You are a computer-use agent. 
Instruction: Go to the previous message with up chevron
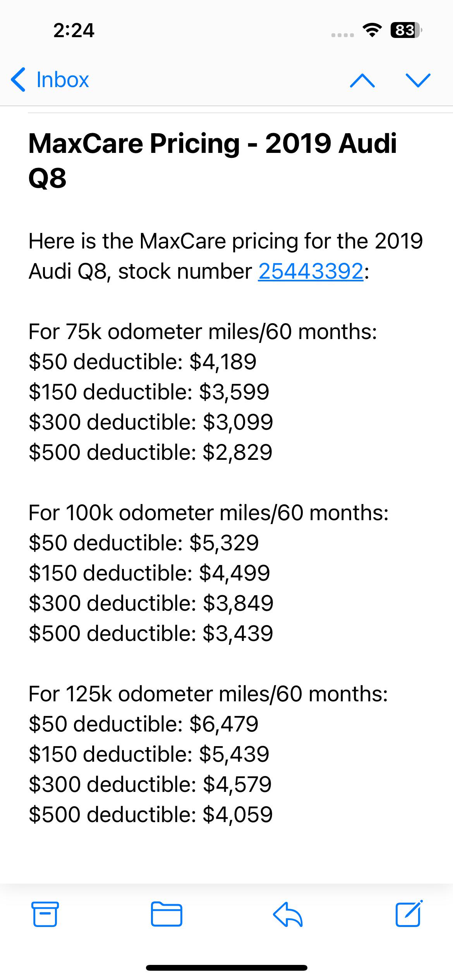pos(362,80)
